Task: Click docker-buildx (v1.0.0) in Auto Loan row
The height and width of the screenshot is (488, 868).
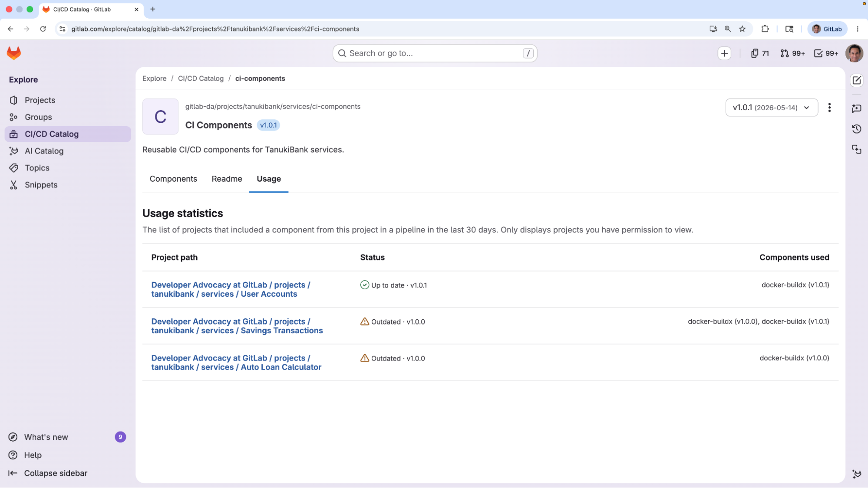Action: (794, 358)
